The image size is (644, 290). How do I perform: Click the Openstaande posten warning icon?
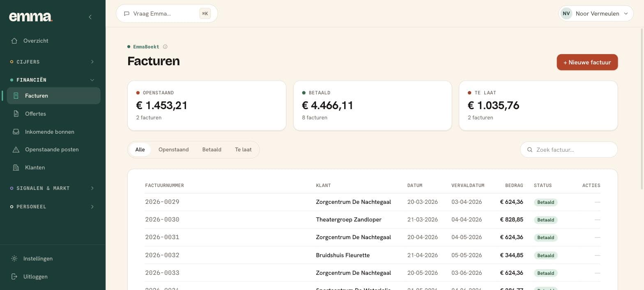click(16, 149)
